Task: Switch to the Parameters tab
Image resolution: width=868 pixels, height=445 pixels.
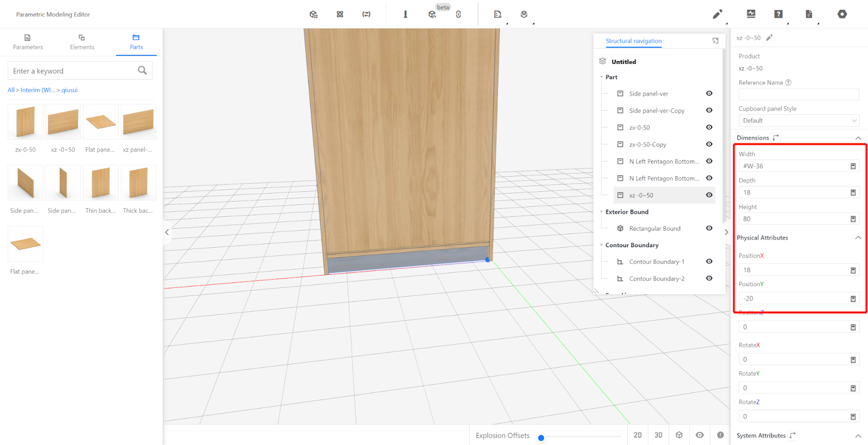Action: pos(28,42)
